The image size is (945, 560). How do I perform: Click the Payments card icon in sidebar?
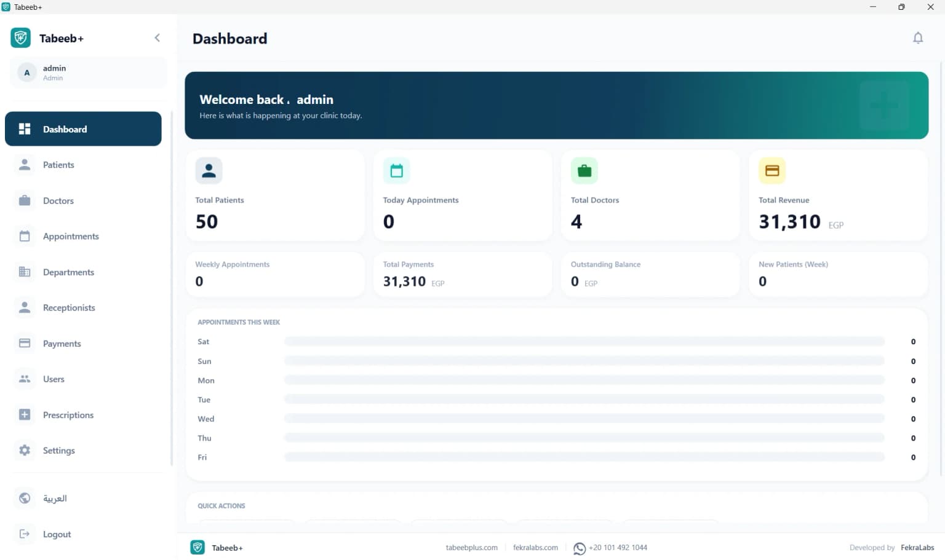(x=25, y=343)
